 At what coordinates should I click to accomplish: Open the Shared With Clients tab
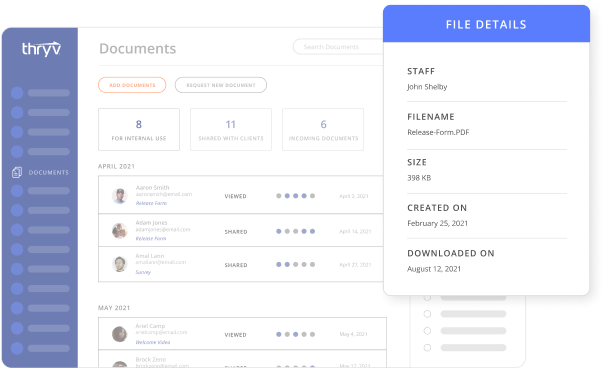tap(231, 129)
